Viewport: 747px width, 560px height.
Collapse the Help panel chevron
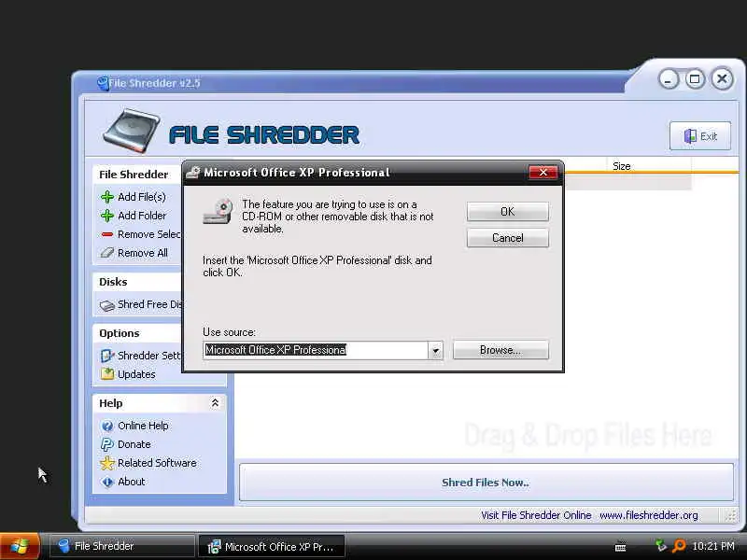215,403
